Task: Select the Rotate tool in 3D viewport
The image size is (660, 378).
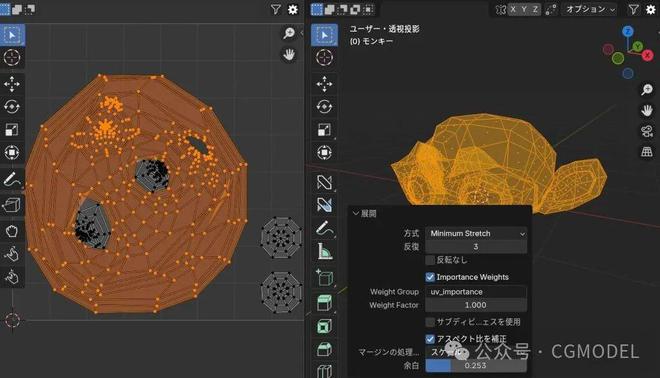Action: tap(324, 106)
